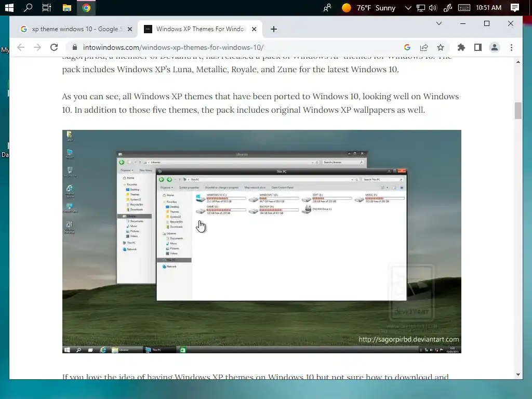Close the 'xp theme windows 10 - Google' tab
This screenshot has width=532, height=399.
tap(129, 29)
